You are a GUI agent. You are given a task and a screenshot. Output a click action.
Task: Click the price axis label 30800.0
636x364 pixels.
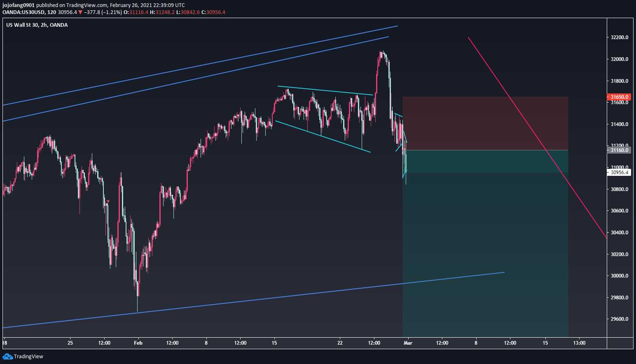tap(620, 189)
